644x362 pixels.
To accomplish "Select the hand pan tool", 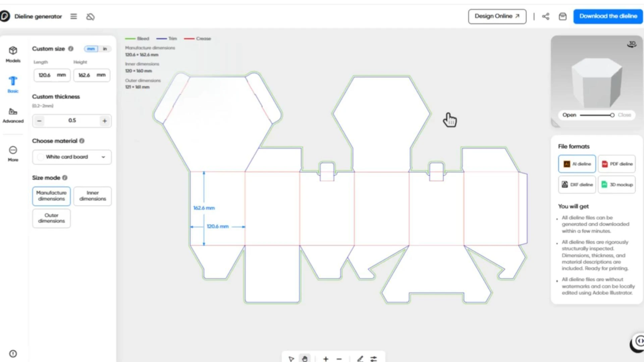I will [x=305, y=359].
